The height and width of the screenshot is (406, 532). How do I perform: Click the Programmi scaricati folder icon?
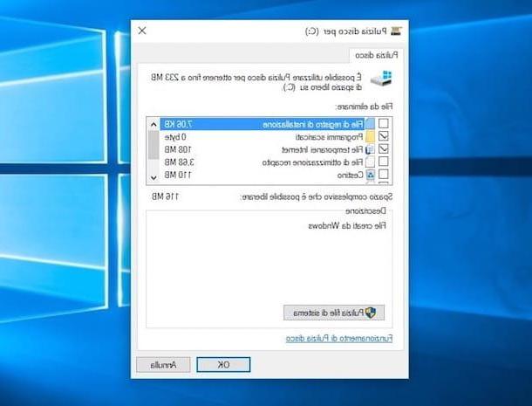370,136
